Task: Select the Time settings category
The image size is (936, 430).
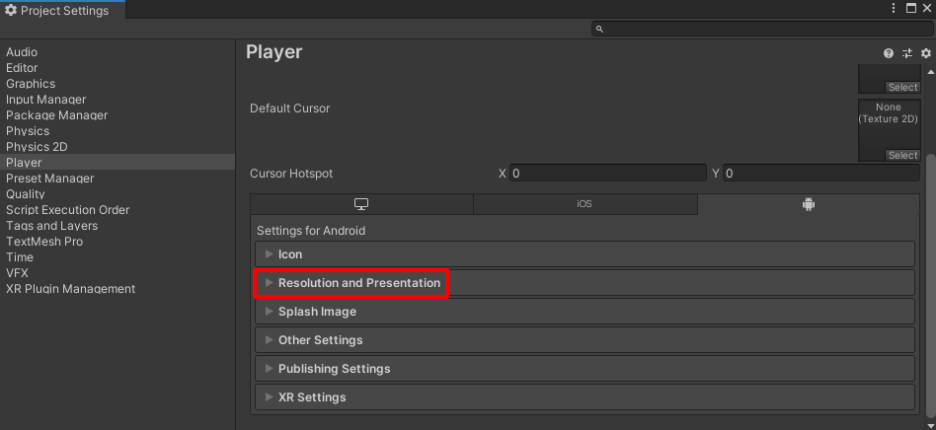Action: pyautogui.click(x=20, y=257)
